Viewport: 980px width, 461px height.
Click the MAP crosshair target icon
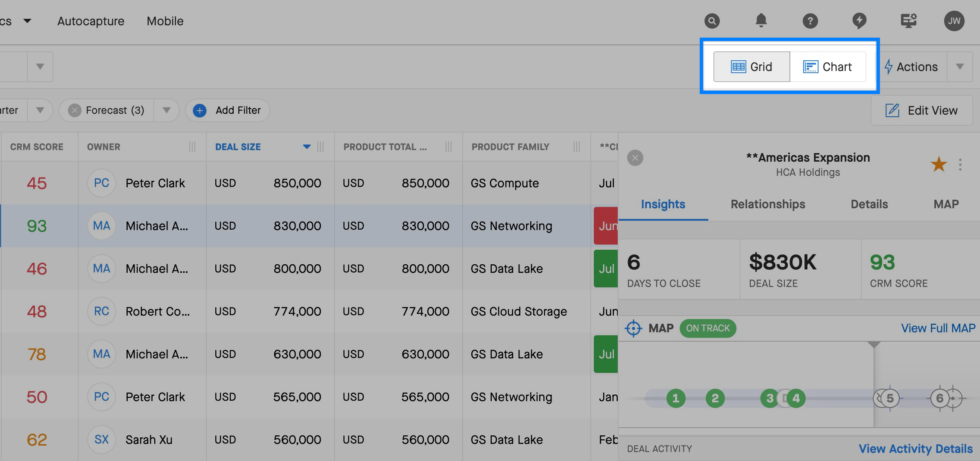(633, 328)
